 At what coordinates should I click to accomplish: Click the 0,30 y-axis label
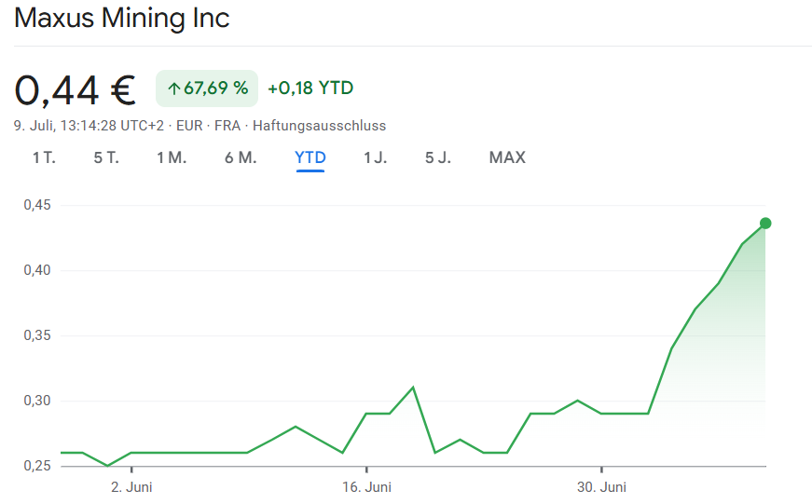[x=37, y=401]
